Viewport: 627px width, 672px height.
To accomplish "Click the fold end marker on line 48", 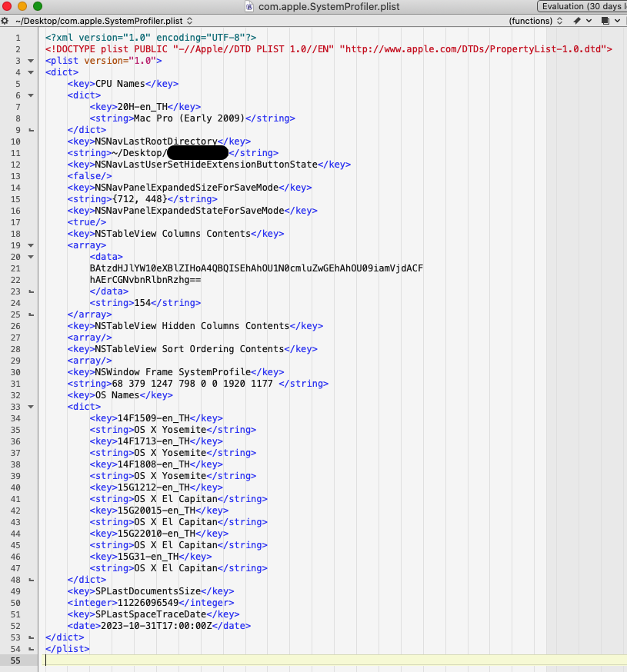I will coord(31,580).
